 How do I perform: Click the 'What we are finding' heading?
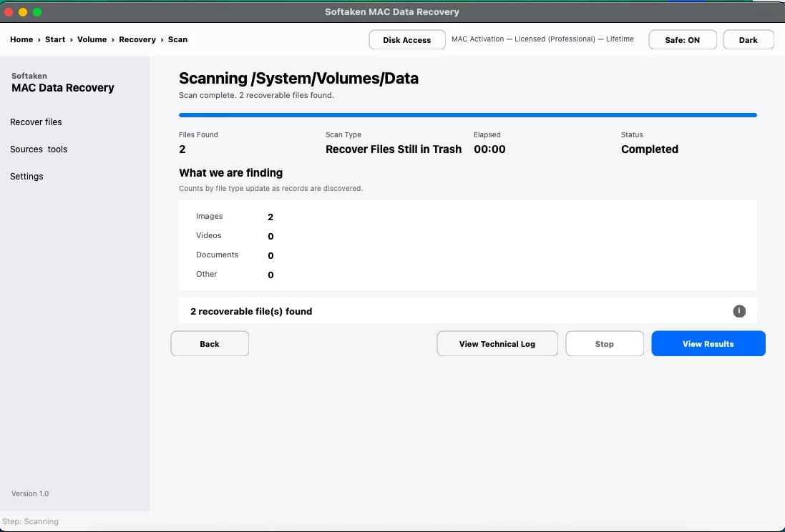coord(231,172)
